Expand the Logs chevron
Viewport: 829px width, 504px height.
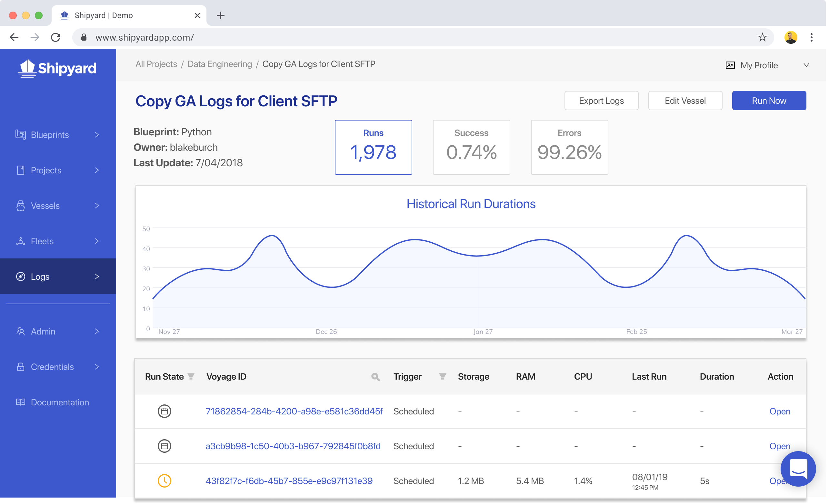pos(97,277)
